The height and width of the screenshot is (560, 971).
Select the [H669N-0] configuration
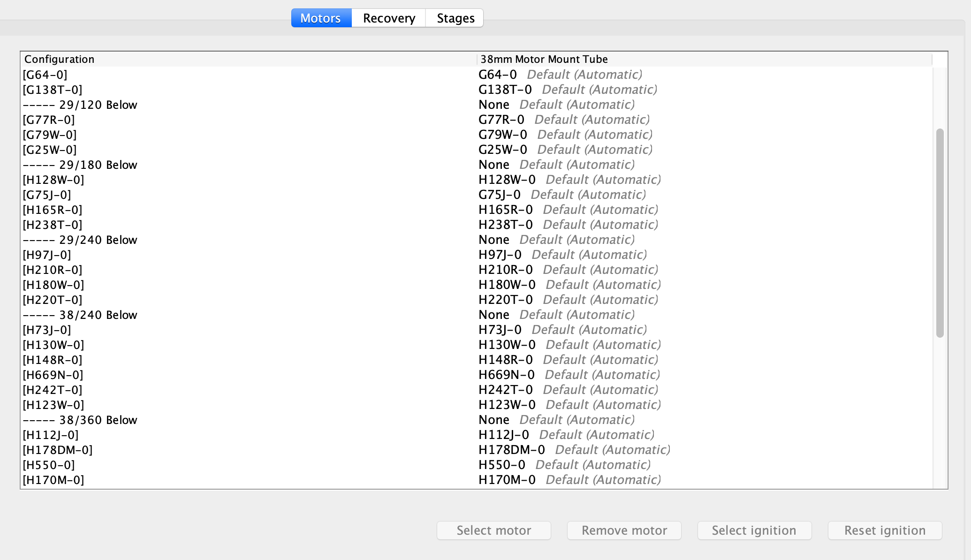point(52,375)
